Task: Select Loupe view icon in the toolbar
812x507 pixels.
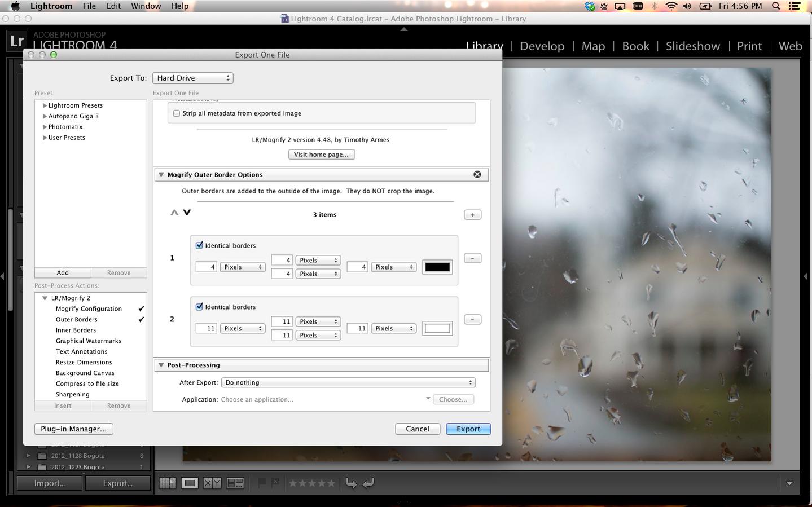Action: [x=190, y=483]
